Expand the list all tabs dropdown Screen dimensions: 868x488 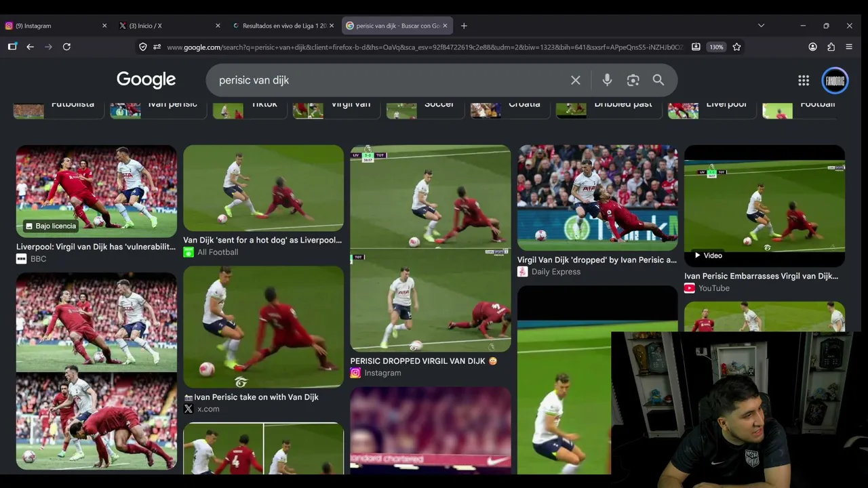761,26
